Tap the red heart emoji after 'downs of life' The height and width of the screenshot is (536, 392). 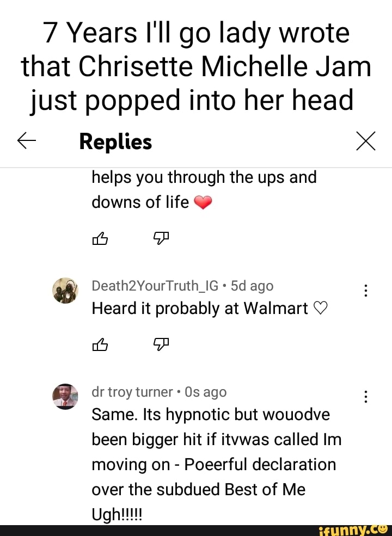tap(203, 202)
